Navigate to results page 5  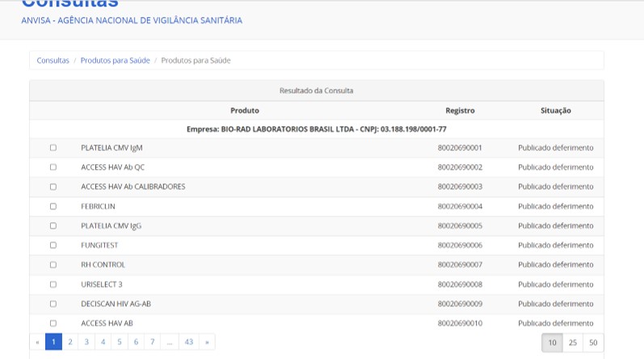point(119,342)
